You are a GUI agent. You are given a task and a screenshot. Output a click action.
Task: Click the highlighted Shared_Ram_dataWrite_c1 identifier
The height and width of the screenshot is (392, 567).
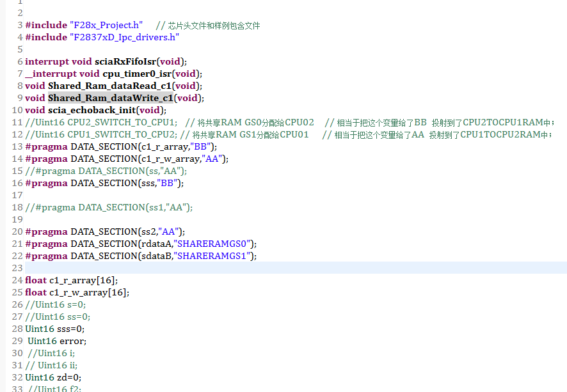pyautogui.click(x=111, y=98)
